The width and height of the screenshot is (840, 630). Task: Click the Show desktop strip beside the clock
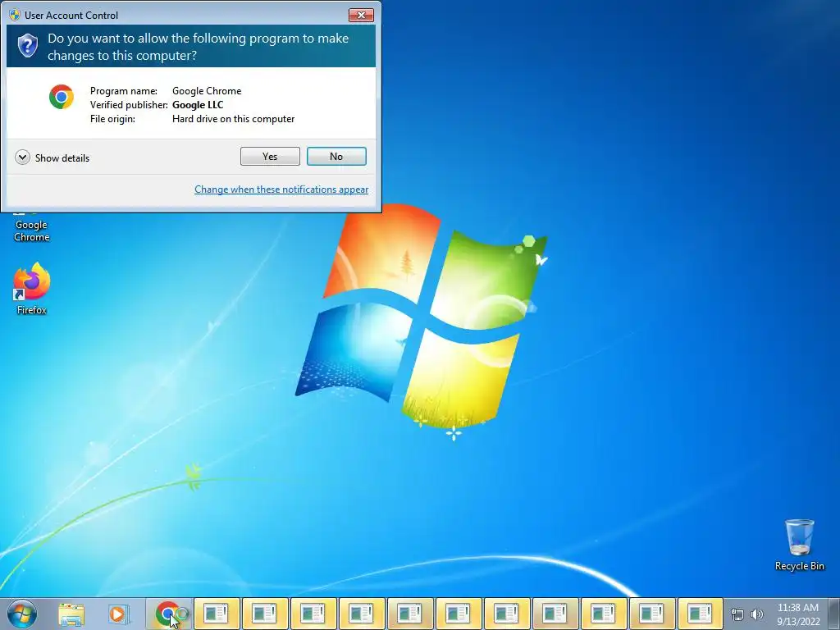tap(834, 614)
